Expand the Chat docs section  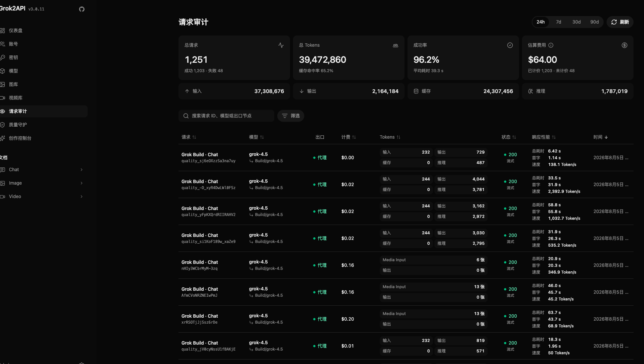click(43, 170)
